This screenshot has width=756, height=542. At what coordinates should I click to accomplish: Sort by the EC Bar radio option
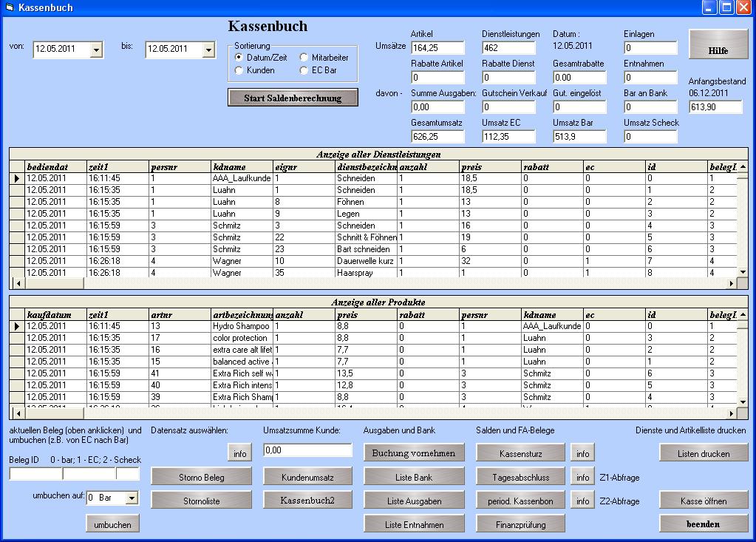coord(305,70)
